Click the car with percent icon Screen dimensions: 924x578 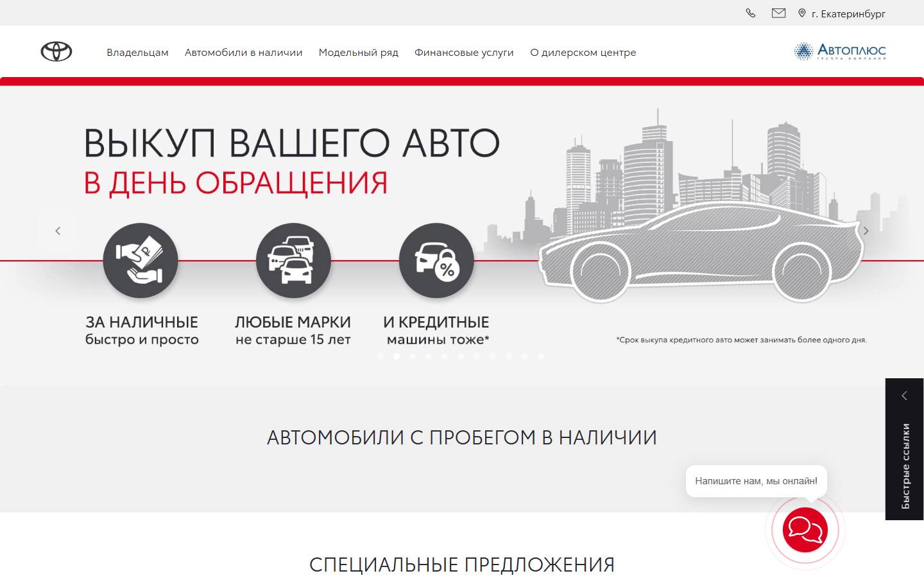click(x=436, y=260)
